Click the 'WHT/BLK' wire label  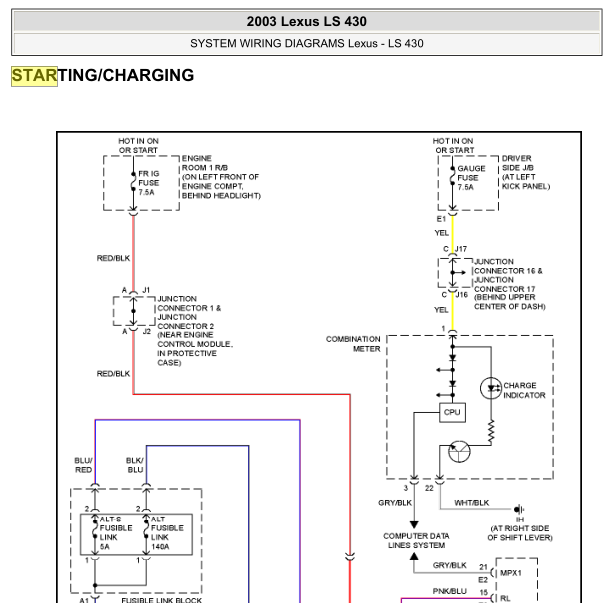click(471, 503)
